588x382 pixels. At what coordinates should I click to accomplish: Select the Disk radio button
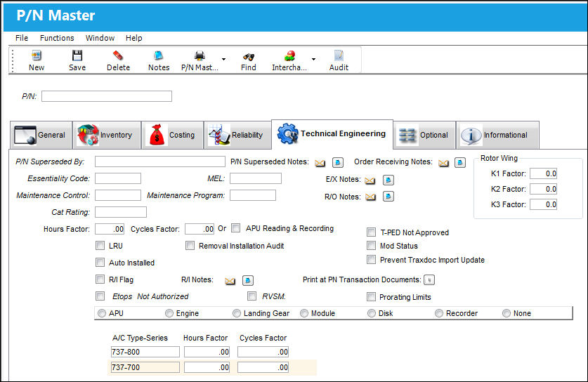372,313
